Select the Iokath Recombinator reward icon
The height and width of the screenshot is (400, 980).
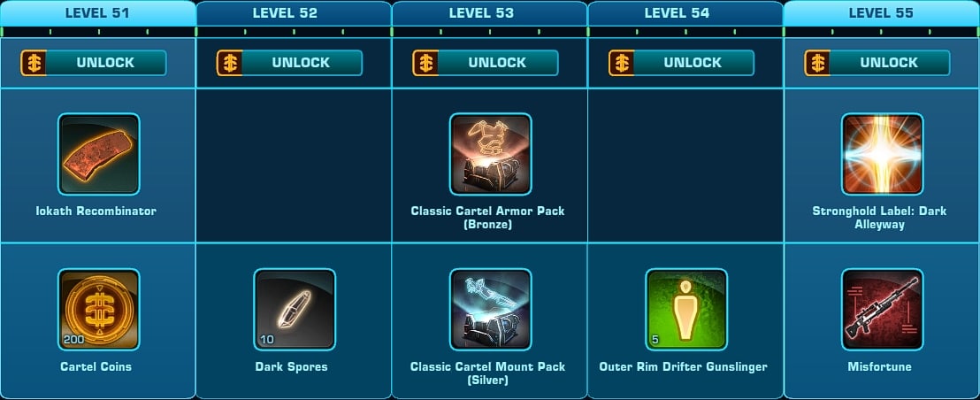(99, 154)
